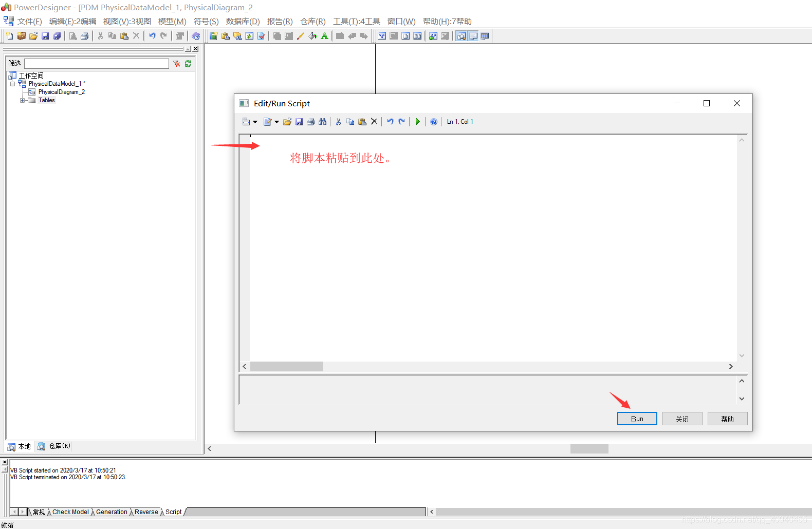This screenshot has width=812, height=529.
Task: Close the browser panel with X
Action: [195, 49]
